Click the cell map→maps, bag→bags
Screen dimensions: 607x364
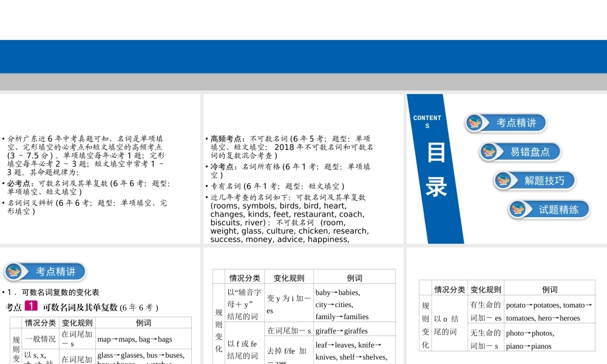click(143, 339)
